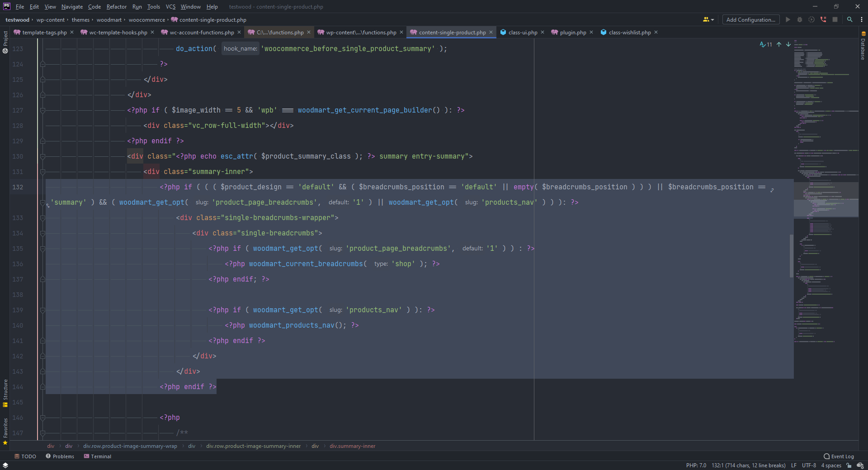Open the Event Log
The height and width of the screenshot is (470, 868).
pyautogui.click(x=839, y=456)
